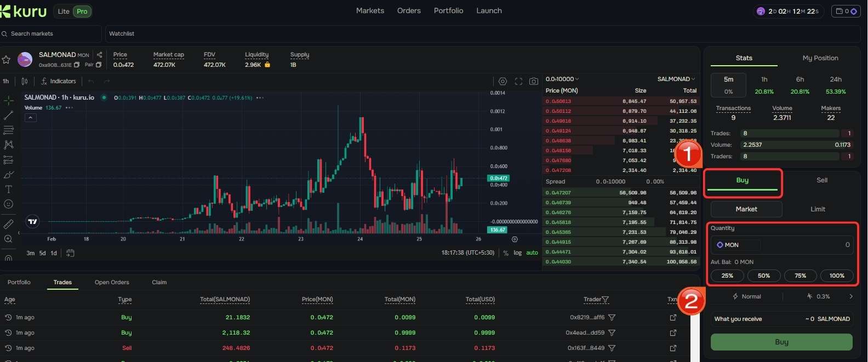Click the Search markets field
Image resolution: width=868 pixels, height=362 pixels.
(51, 33)
